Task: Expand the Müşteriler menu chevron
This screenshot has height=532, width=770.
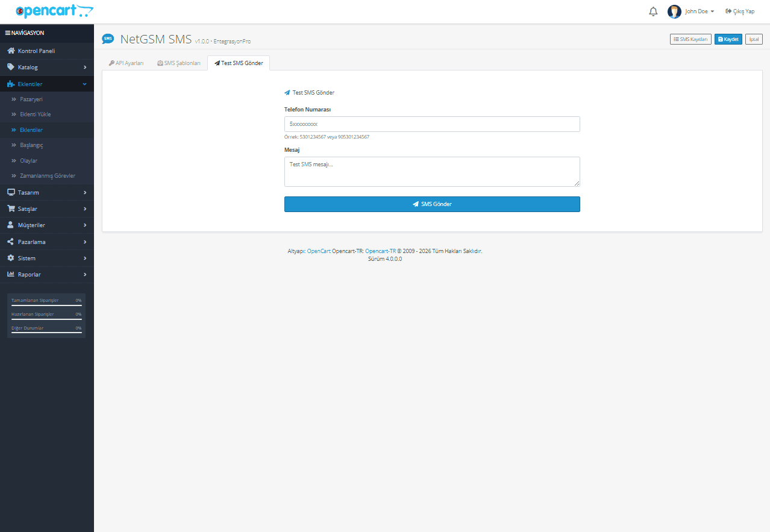Action: 85,225
